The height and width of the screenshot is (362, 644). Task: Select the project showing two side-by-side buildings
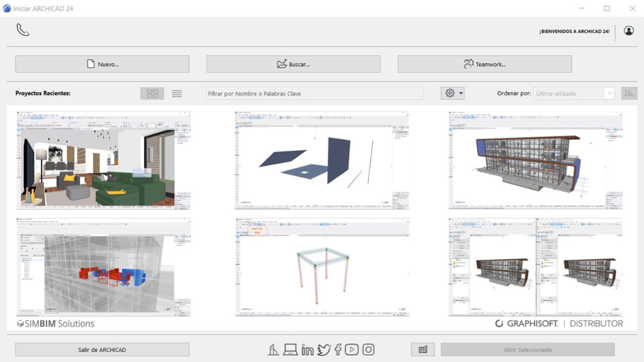click(x=536, y=267)
